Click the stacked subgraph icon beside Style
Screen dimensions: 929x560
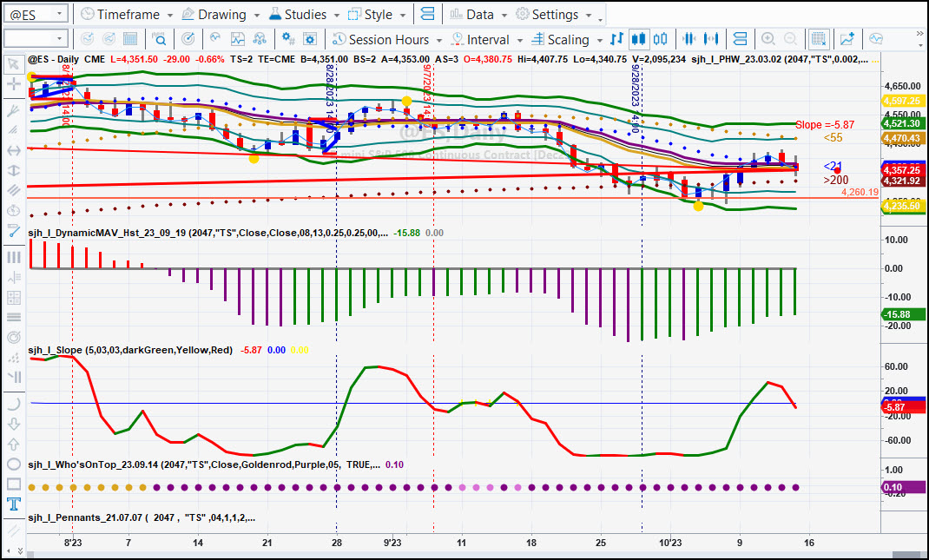pos(427,14)
